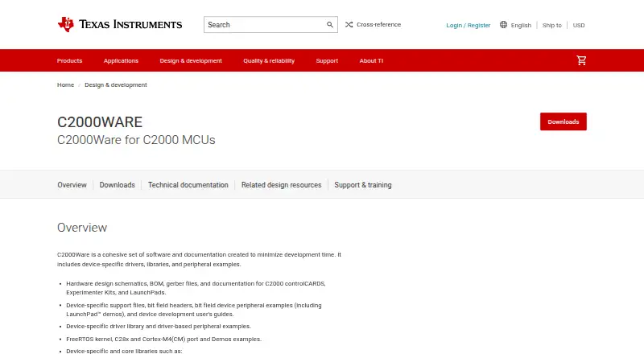Open the Support menu
The width and height of the screenshot is (644, 354).
click(327, 61)
